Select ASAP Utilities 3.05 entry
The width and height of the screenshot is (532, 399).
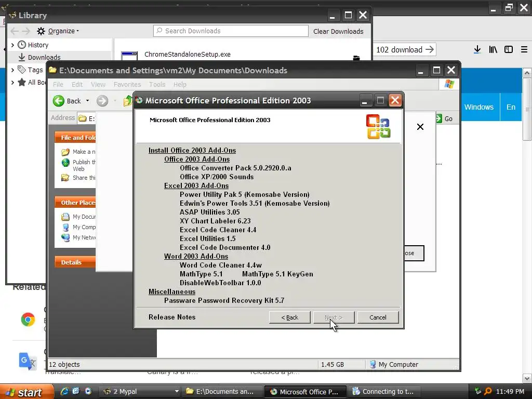point(209,212)
